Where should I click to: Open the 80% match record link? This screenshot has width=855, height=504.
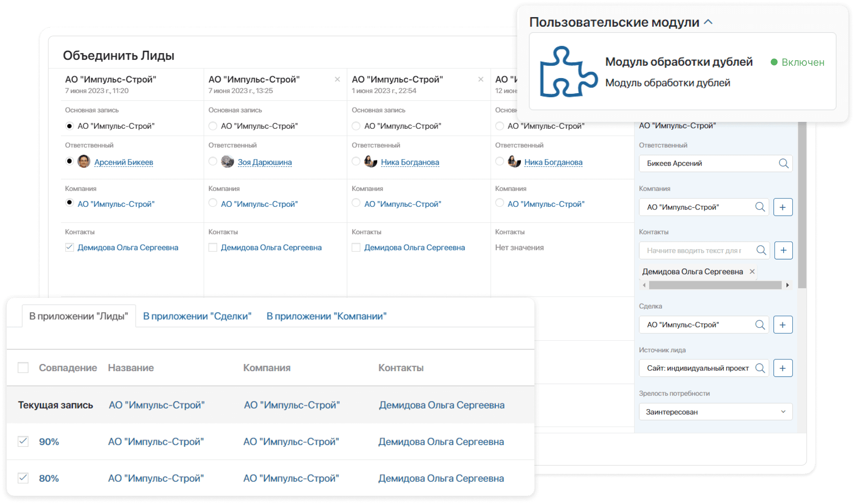point(49,478)
